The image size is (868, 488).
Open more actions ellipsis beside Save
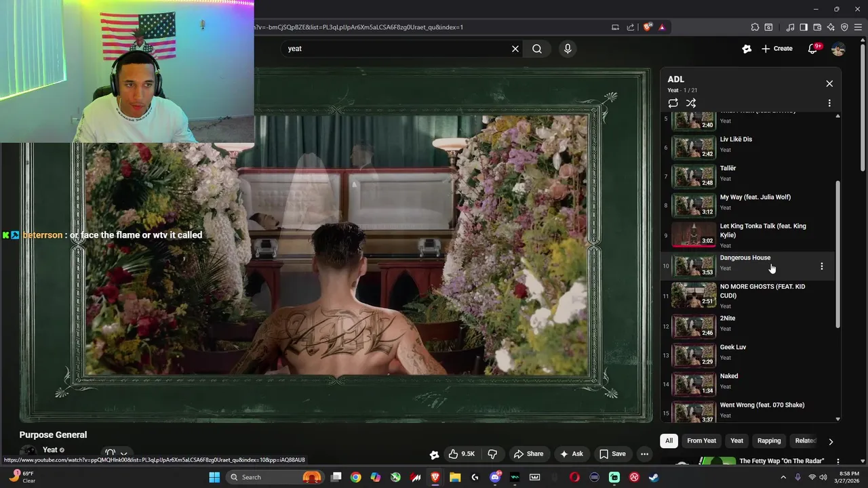645,454
